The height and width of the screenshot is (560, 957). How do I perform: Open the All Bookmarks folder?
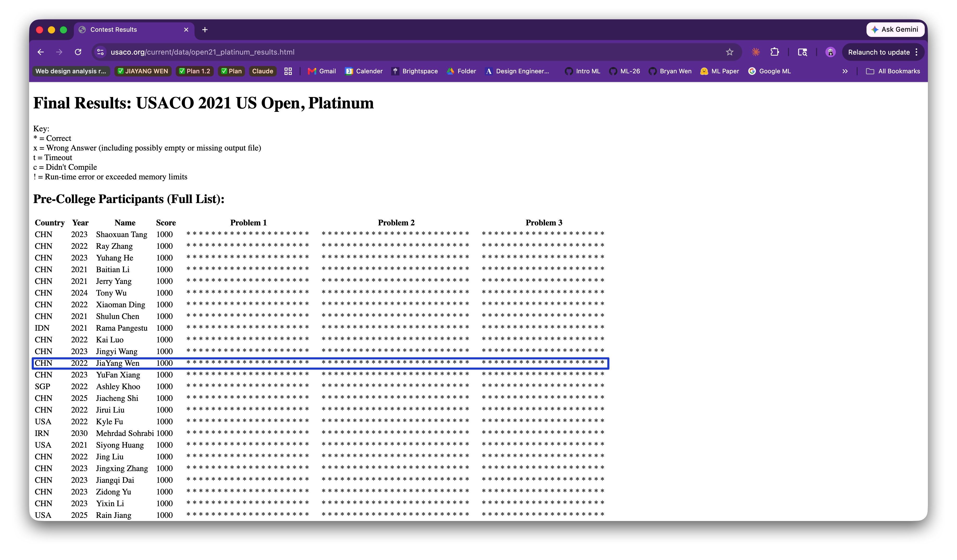click(x=893, y=71)
